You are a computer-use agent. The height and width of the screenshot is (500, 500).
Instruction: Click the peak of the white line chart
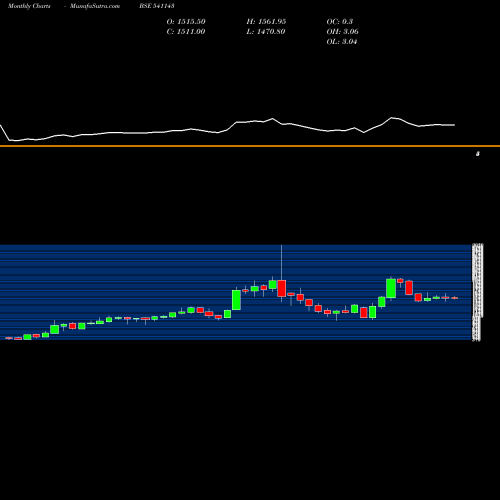point(392,118)
